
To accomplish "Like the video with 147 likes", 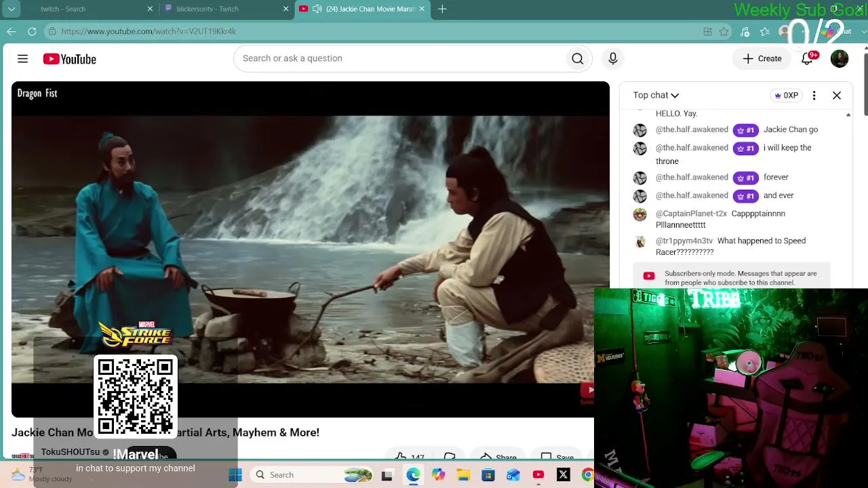I will coord(410,457).
